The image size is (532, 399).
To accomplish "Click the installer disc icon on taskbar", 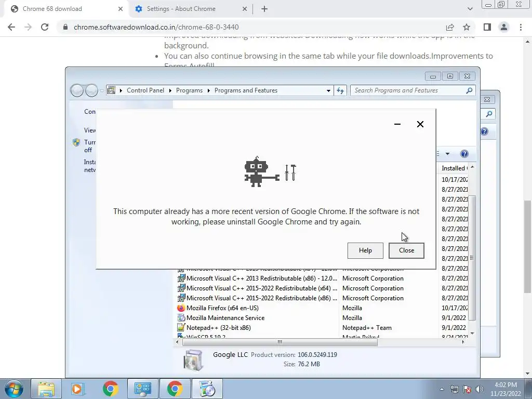I will (x=207, y=389).
